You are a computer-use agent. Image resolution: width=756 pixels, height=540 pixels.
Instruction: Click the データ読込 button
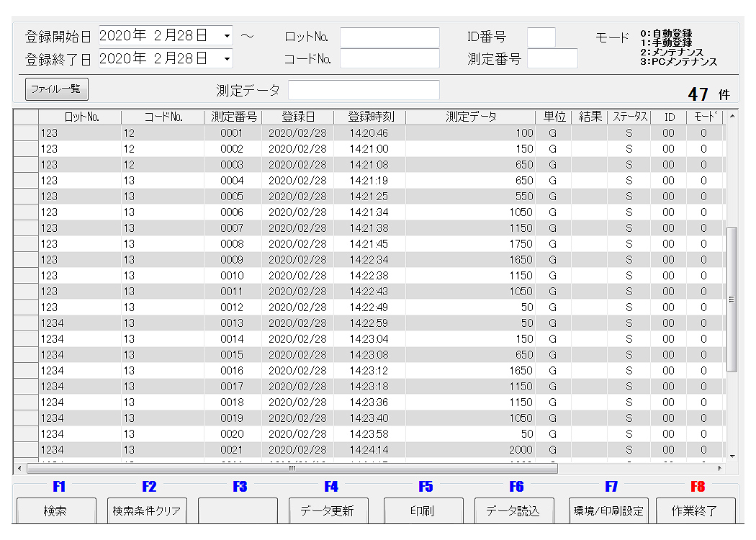pos(513,510)
